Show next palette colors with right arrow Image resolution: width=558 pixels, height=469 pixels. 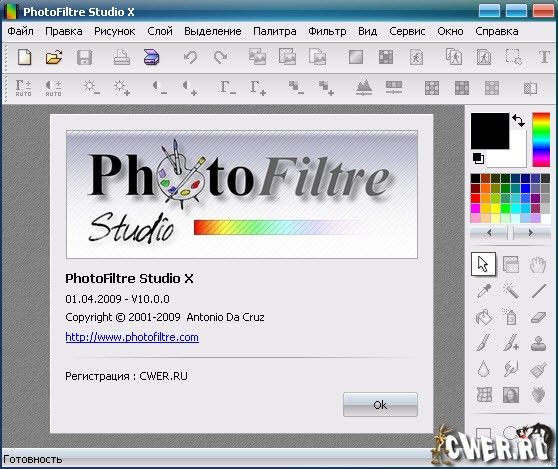point(531,233)
